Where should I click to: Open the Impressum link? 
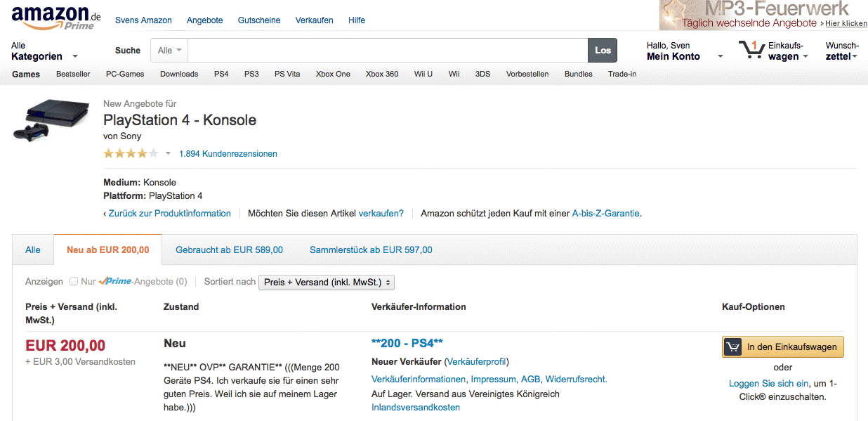point(493,379)
